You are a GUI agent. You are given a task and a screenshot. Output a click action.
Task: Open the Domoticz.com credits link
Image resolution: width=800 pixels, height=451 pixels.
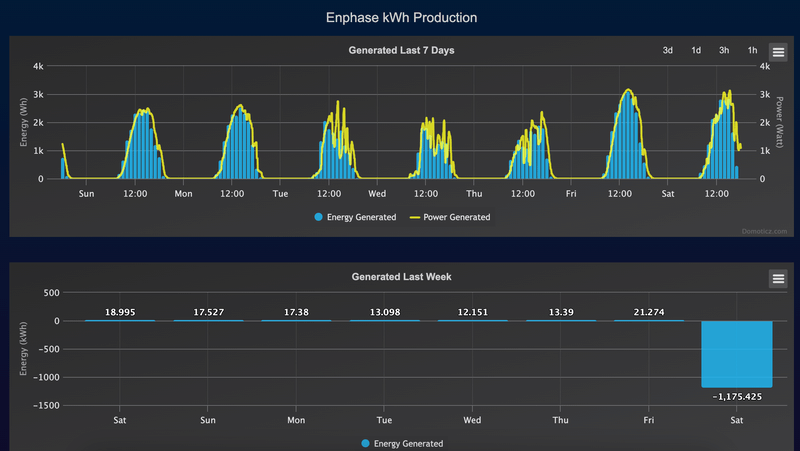[x=763, y=230]
